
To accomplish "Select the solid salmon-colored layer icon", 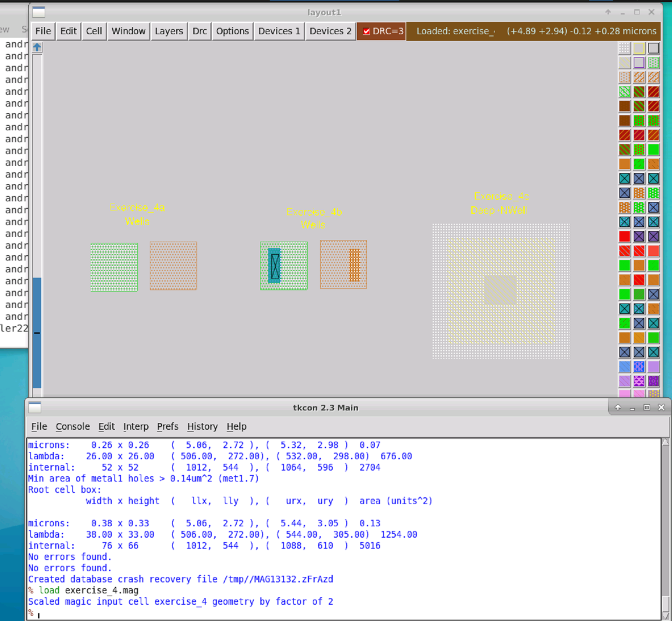I will (653, 251).
